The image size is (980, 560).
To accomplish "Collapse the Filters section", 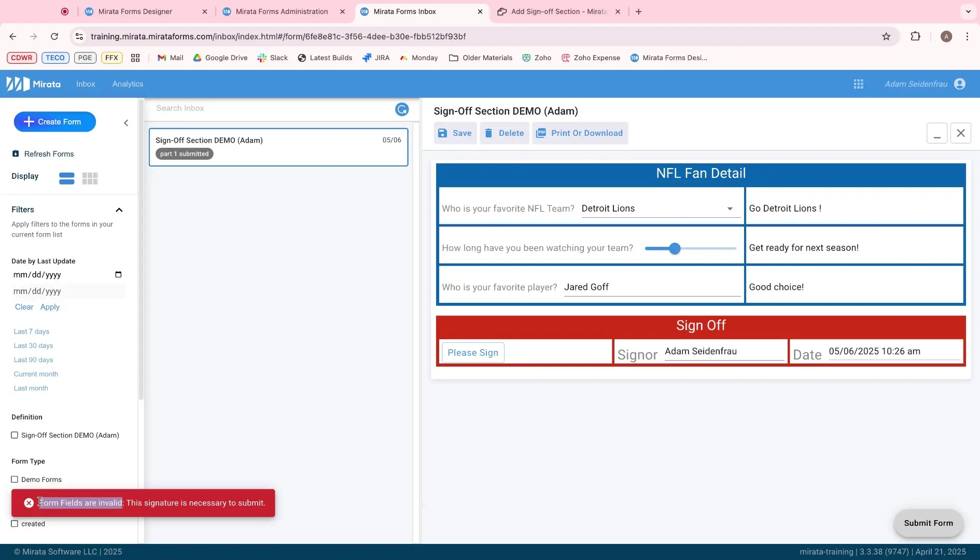I will click(x=119, y=210).
